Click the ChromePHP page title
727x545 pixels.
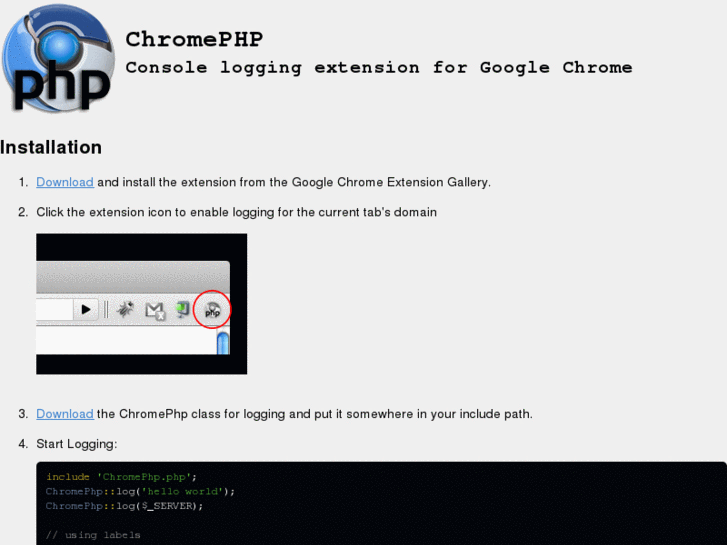pyautogui.click(x=194, y=39)
